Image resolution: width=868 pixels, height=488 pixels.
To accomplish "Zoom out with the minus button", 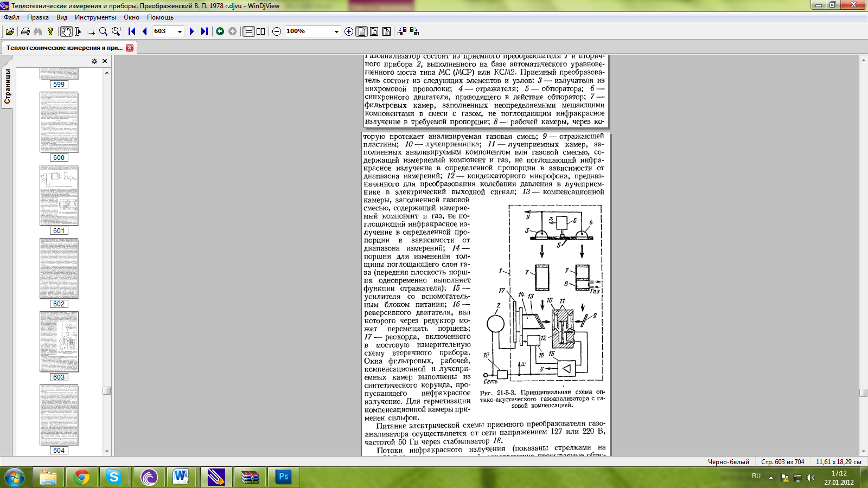I will click(277, 31).
